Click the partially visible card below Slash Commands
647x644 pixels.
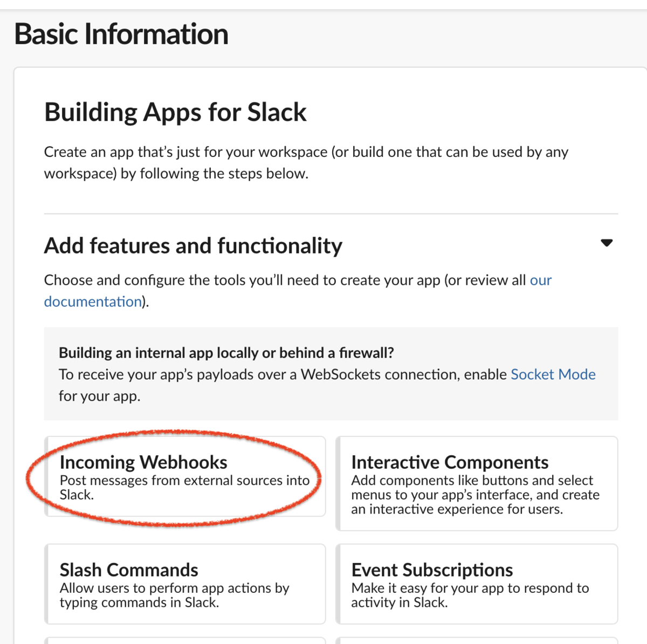click(185, 640)
